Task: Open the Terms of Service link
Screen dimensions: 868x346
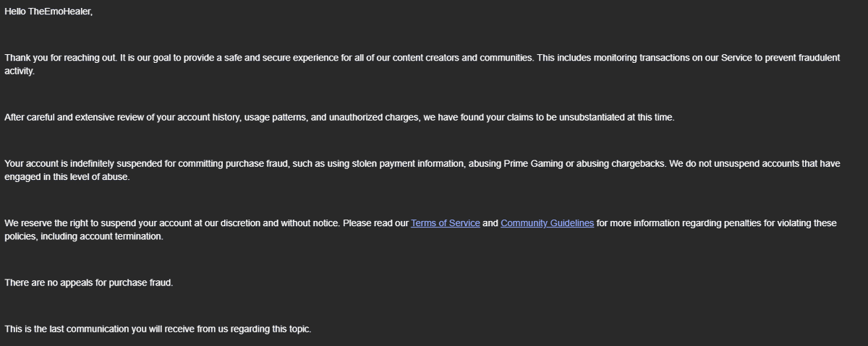Action: pyautogui.click(x=445, y=223)
